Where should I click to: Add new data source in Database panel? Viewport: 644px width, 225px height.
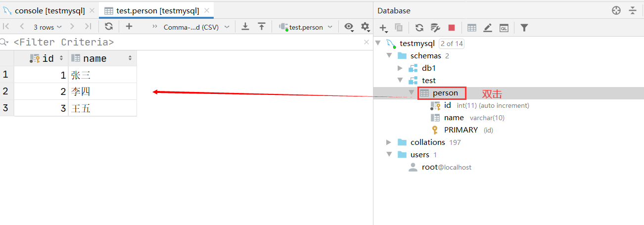pyautogui.click(x=383, y=28)
